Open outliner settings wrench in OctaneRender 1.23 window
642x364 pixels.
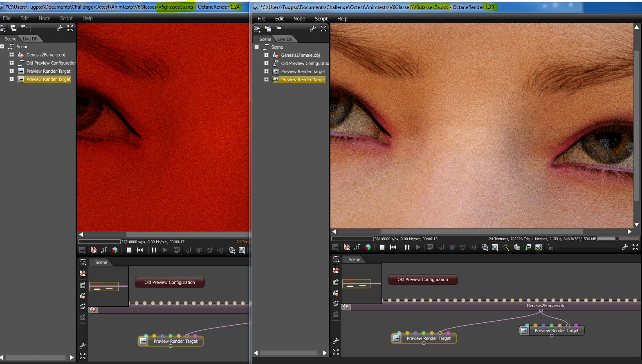click(x=313, y=29)
